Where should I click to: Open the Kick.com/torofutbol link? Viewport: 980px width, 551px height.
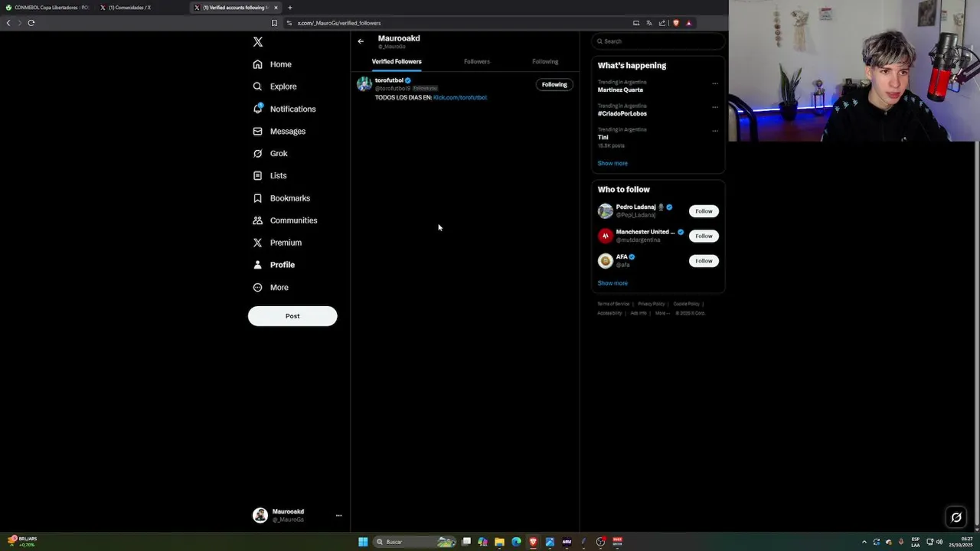(460, 97)
